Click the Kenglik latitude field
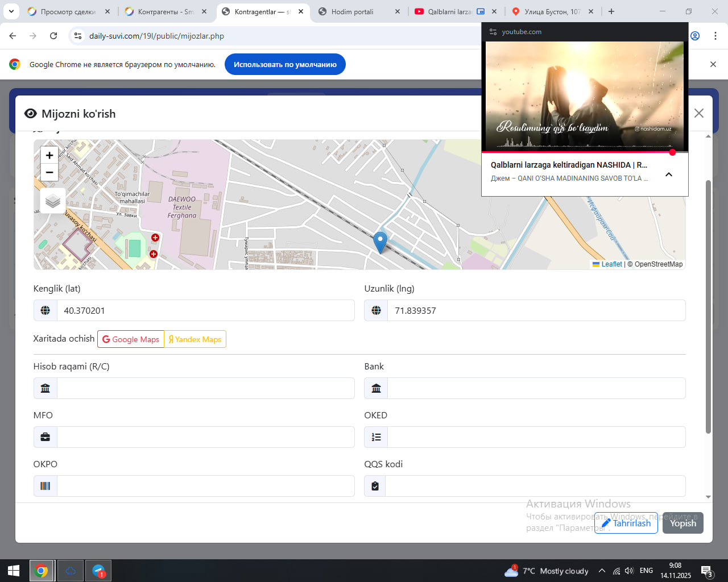The height and width of the screenshot is (582, 728). pos(205,311)
